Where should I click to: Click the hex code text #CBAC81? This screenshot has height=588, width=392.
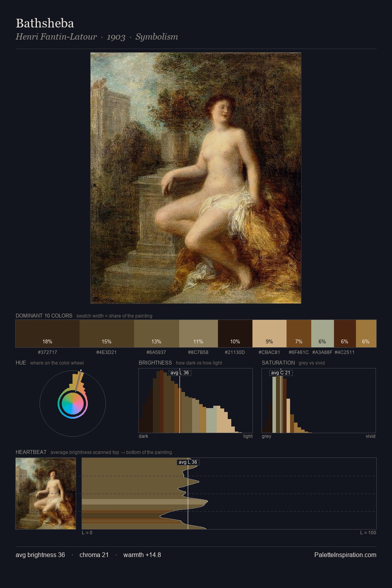(x=269, y=352)
